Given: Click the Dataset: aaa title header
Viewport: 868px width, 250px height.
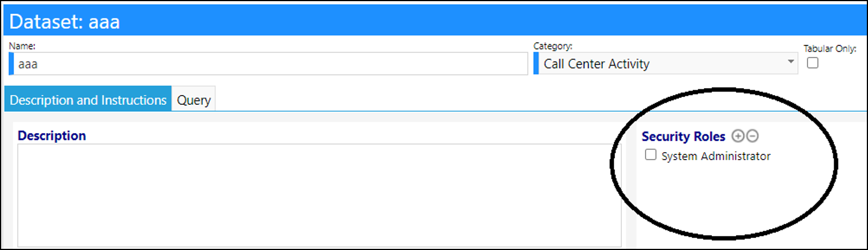Looking at the screenshot, I should click(x=65, y=22).
